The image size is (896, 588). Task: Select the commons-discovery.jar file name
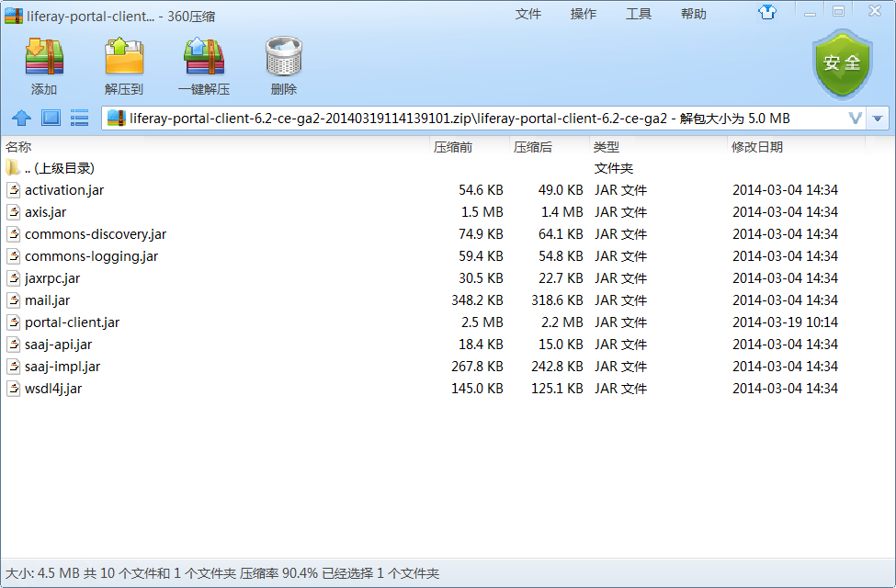click(96, 234)
